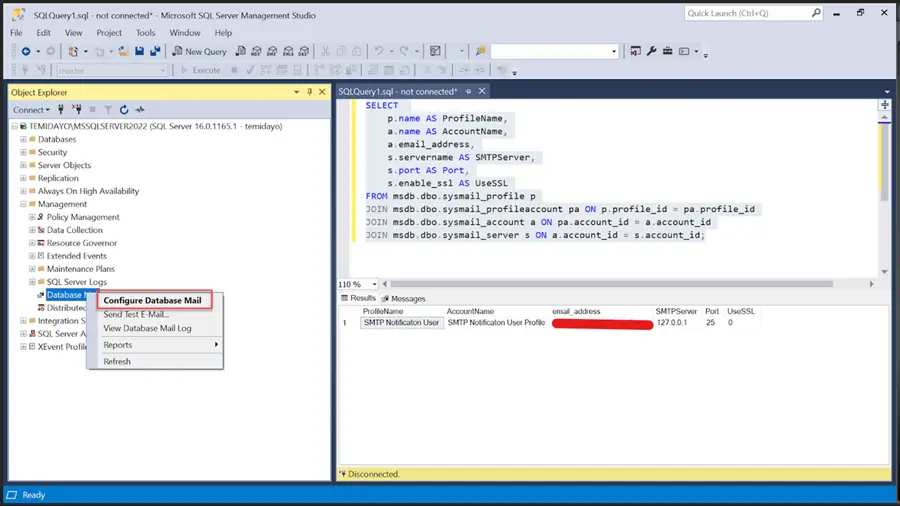Click the New Project toolbar icon

tap(73, 51)
